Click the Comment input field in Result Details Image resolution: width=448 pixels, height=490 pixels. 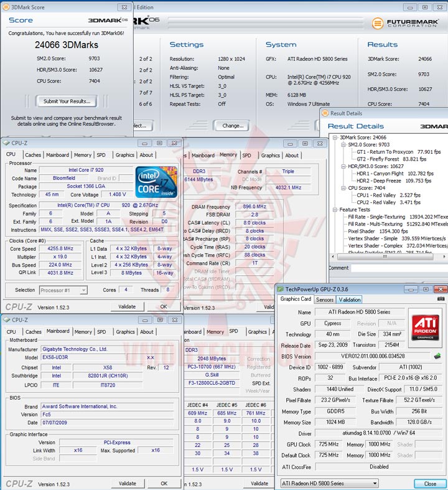tap(399, 268)
